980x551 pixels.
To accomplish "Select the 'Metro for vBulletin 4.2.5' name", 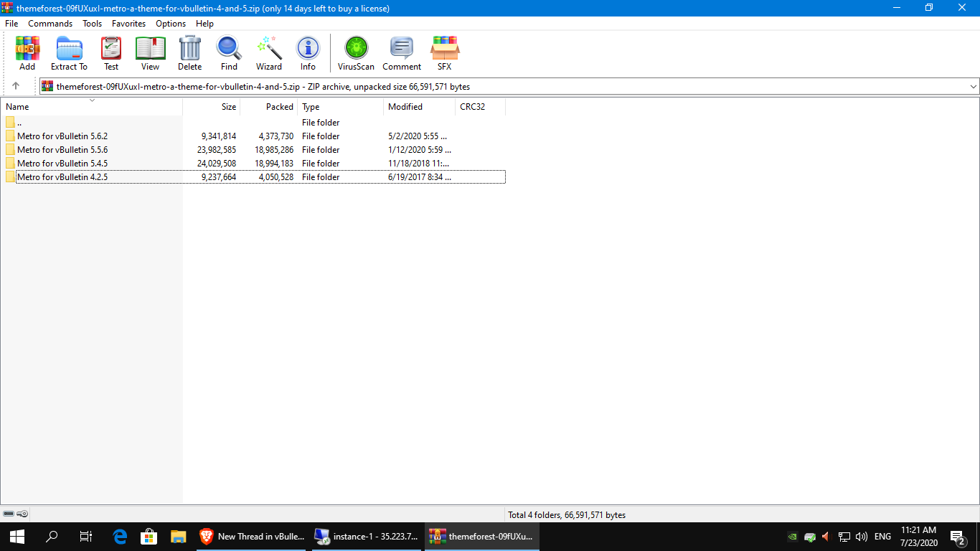I will tap(62, 177).
